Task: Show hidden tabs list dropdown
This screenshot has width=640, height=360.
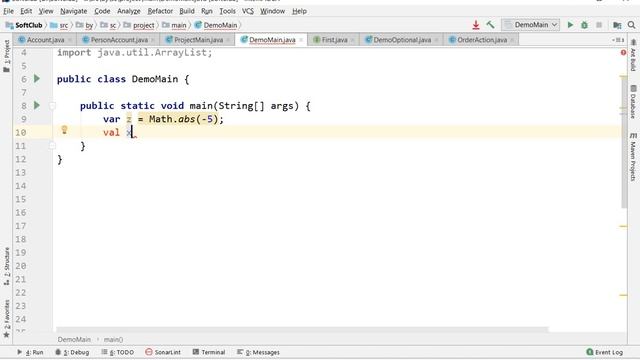Action: (618, 40)
